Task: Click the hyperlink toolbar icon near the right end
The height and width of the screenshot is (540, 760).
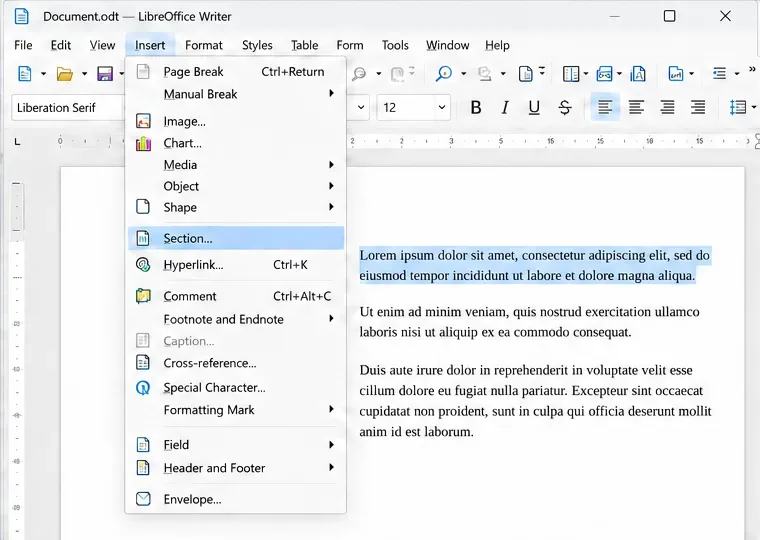Action: 676,74
